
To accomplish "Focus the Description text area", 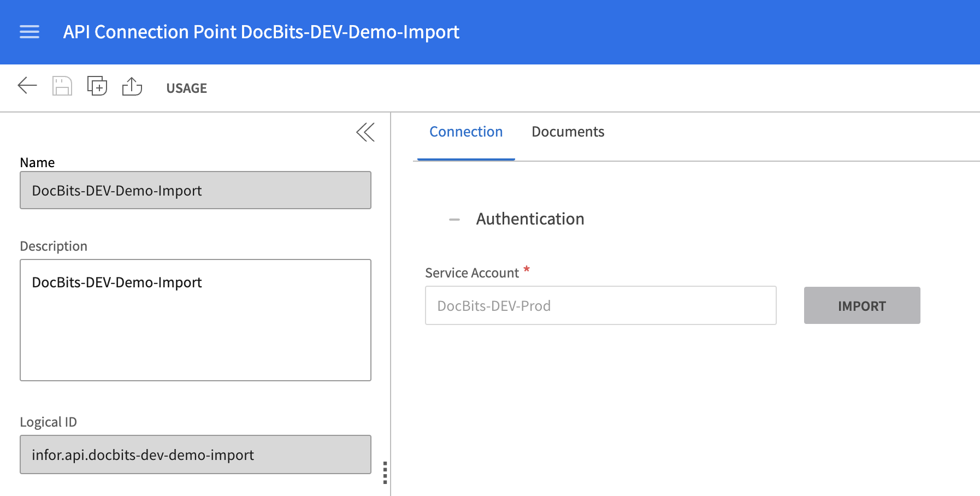I will click(195, 320).
